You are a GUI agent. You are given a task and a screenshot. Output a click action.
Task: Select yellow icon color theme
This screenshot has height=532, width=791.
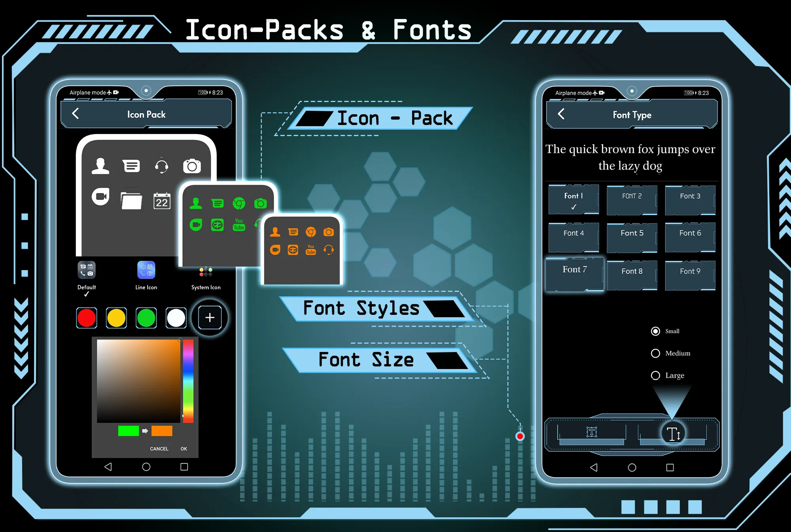click(x=117, y=318)
